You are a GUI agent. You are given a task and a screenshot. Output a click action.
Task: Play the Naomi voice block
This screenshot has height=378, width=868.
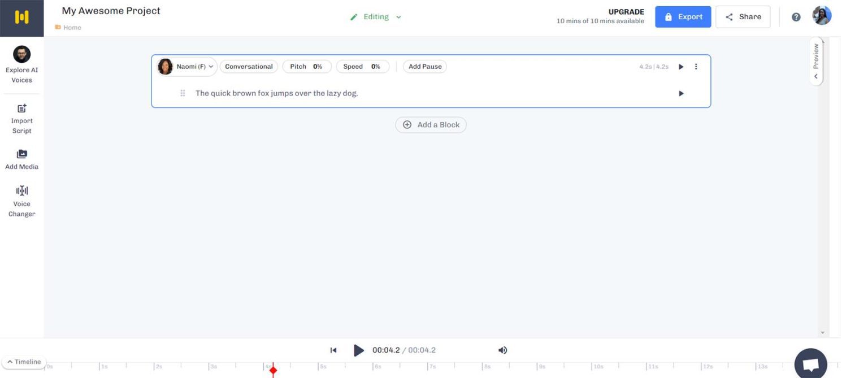click(681, 67)
